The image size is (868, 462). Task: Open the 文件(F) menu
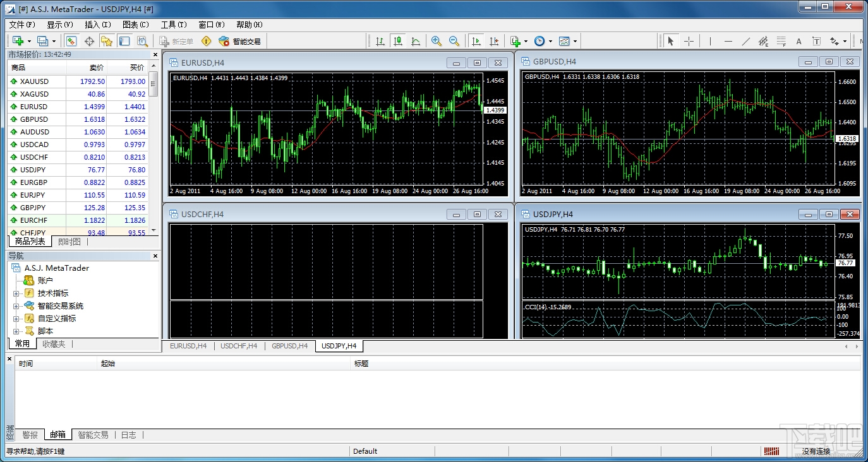pos(22,25)
